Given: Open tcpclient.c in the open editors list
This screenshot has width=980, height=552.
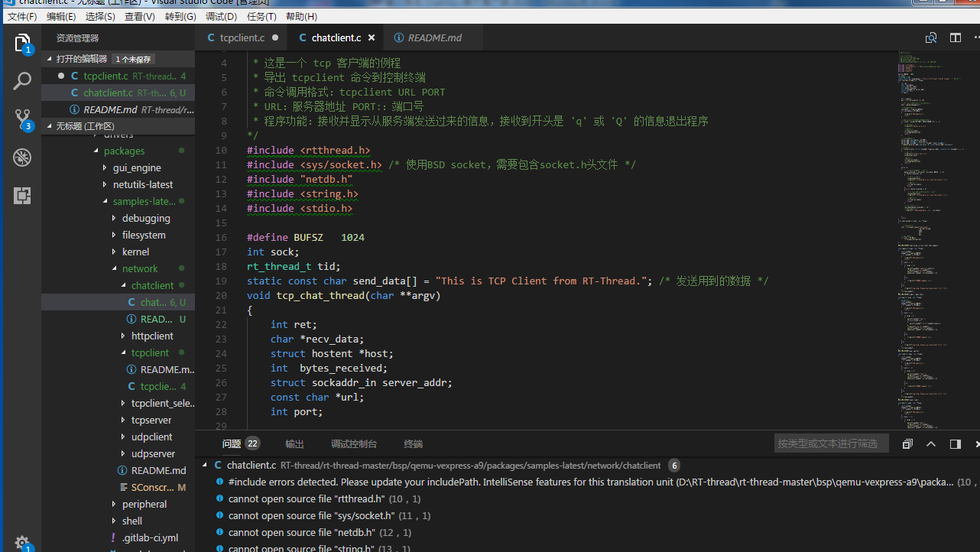Looking at the screenshot, I should 118,76.
